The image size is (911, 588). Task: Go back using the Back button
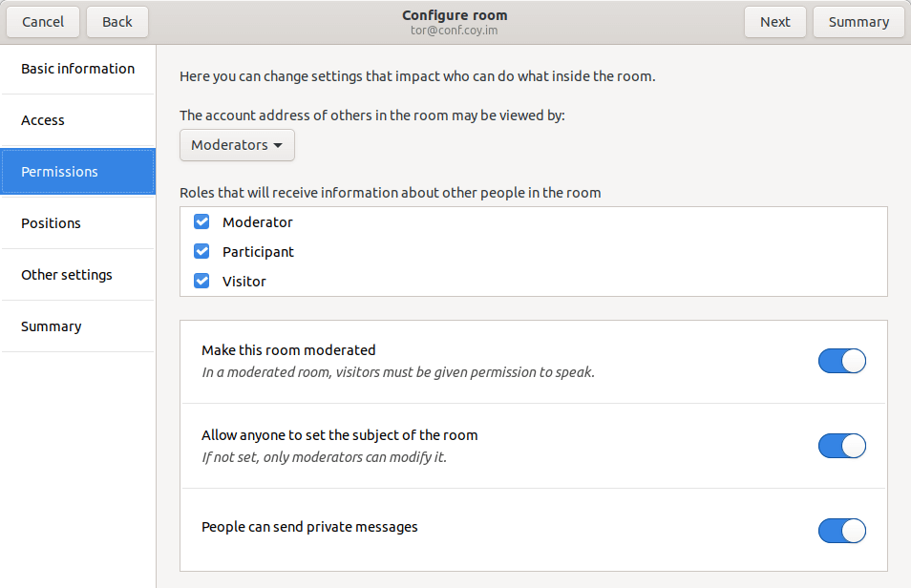(117, 22)
